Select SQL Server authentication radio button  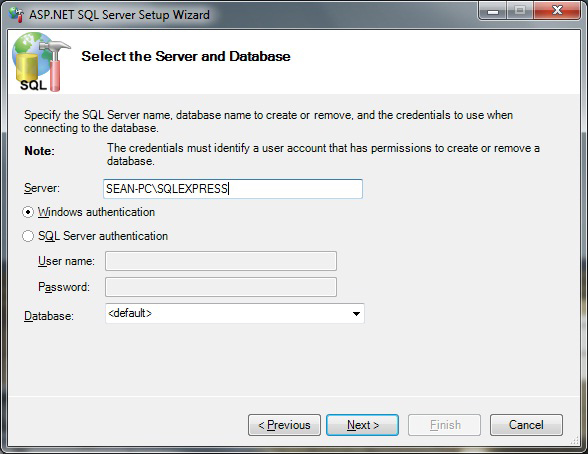tap(28, 236)
